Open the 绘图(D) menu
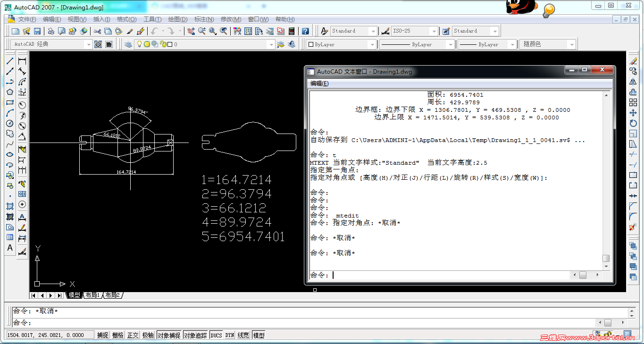Image resolution: width=644 pixels, height=344 pixels. (x=178, y=19)
